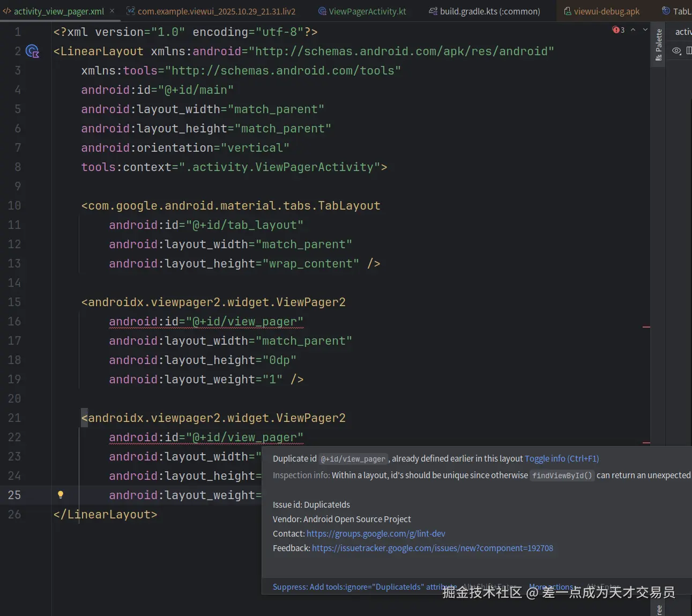The image size is (692, 616).
Task: Click the findViewById() code snippet in tooltip
Action: 562,476
